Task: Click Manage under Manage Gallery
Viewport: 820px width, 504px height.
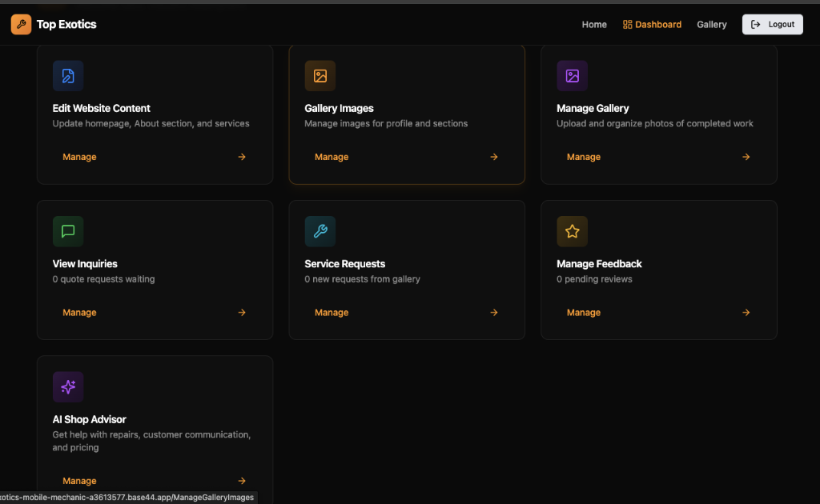Action: 584,157
